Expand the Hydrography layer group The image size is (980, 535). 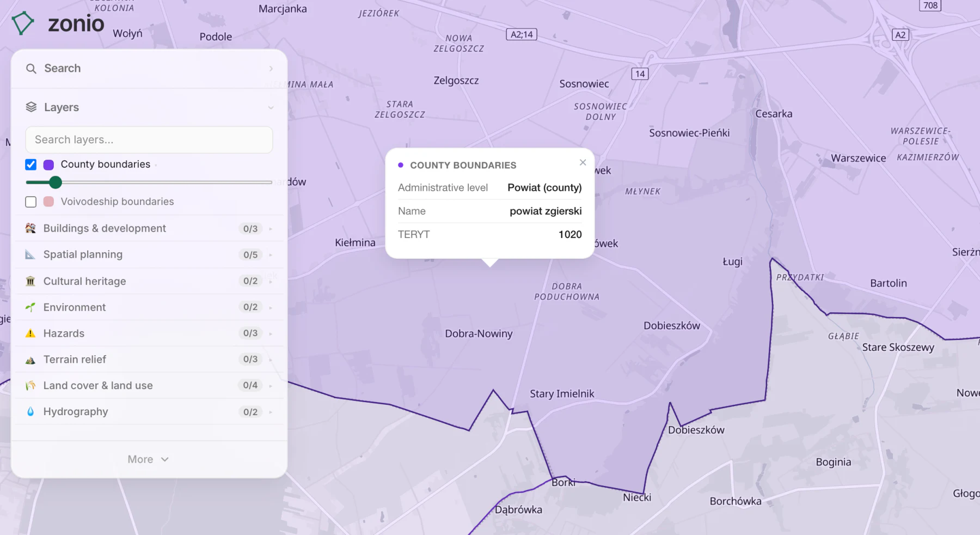click(x=271, y=412)
